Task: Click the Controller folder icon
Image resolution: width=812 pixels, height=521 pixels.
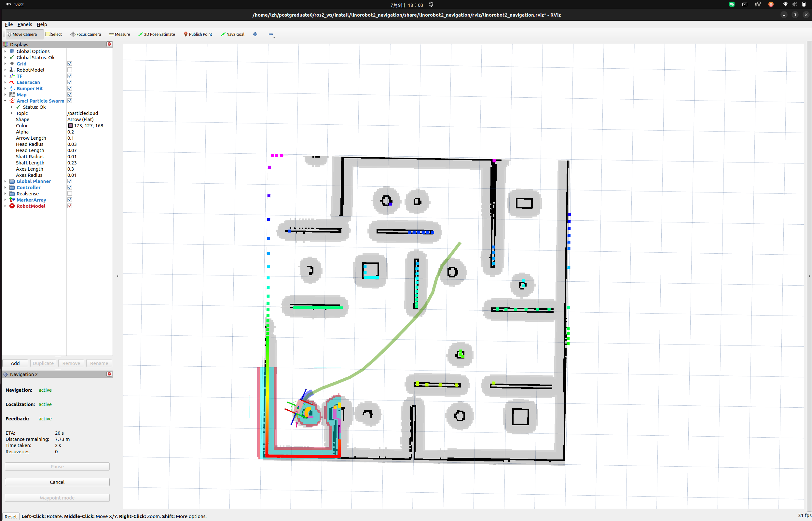Action: tap(12, 188)
